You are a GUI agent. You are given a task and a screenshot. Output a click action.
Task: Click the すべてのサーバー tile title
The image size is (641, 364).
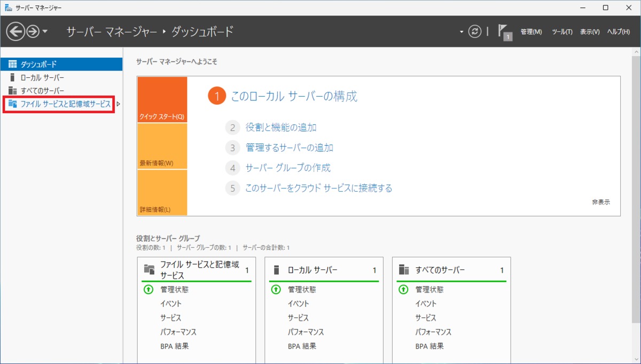(x=440, y=271)
